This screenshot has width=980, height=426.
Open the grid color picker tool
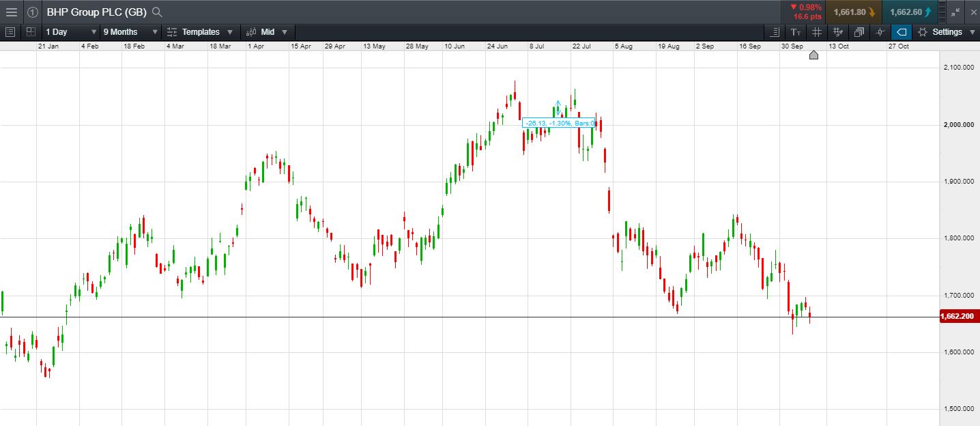pos(838,32)
